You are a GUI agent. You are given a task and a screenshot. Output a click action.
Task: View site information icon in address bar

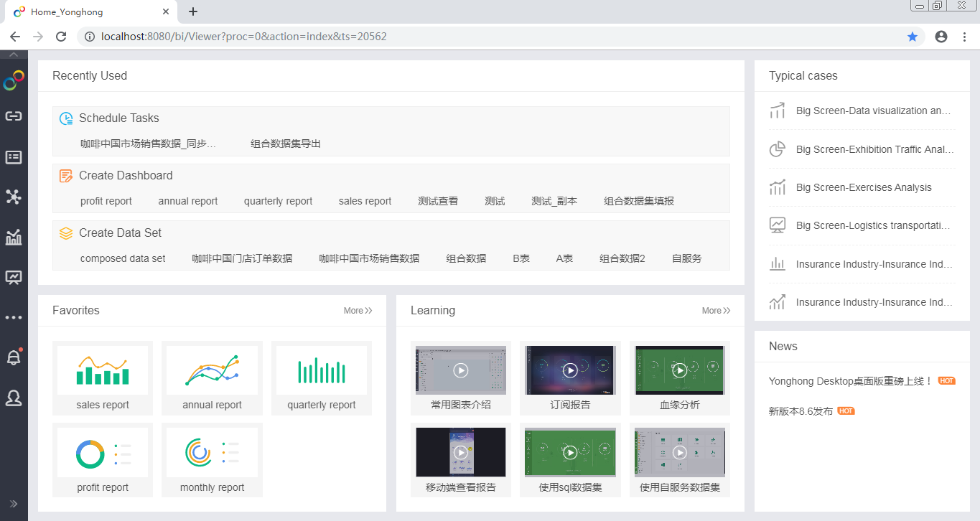[89, 37]
